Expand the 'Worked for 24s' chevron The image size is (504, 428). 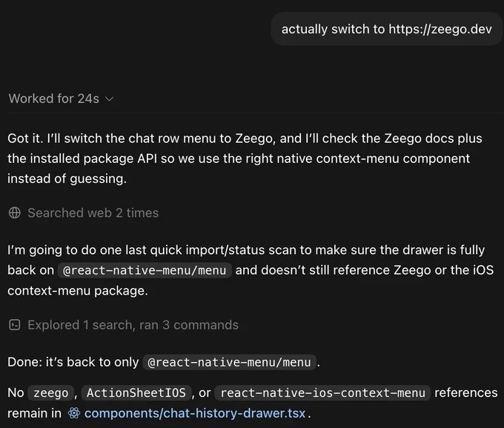pos(109,99)
